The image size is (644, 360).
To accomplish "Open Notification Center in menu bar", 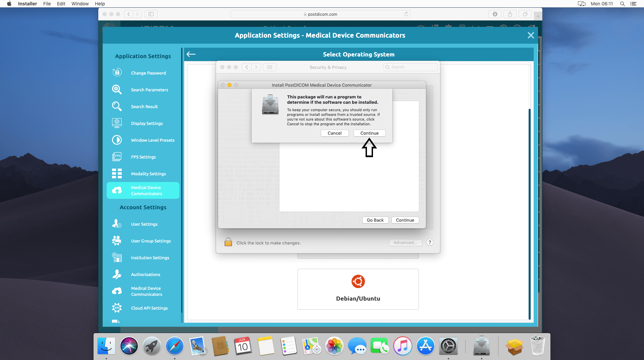I will click(x=633, y=4).
